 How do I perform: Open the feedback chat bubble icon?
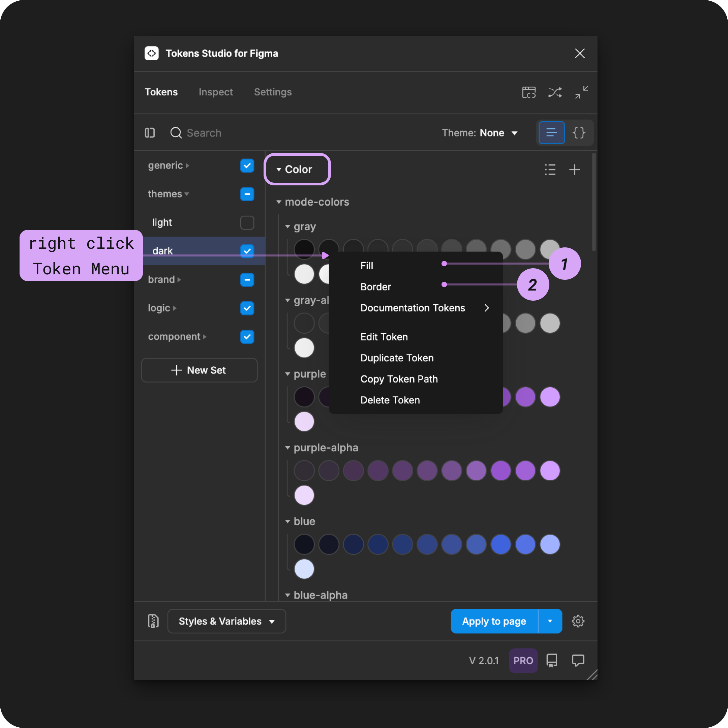click(x=578, y=661)
